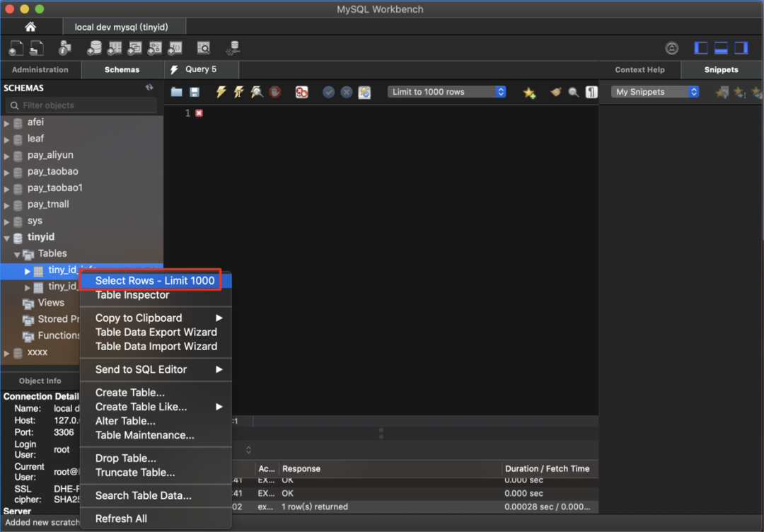This screenshot has width=764, height=532.
Task: Create a new SQL tab icon
Action: click(16, 47)
